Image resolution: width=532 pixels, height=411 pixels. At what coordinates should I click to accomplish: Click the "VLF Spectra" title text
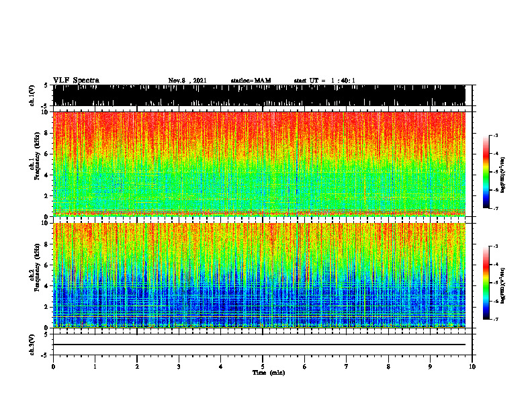pyautogui.click(x=76, y=80)
